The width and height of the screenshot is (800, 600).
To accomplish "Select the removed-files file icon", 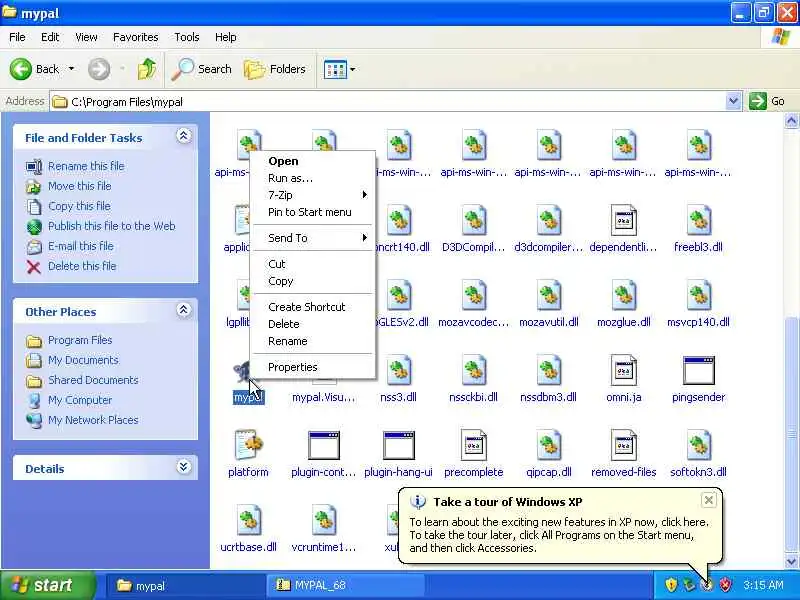I will pos(623,445).
